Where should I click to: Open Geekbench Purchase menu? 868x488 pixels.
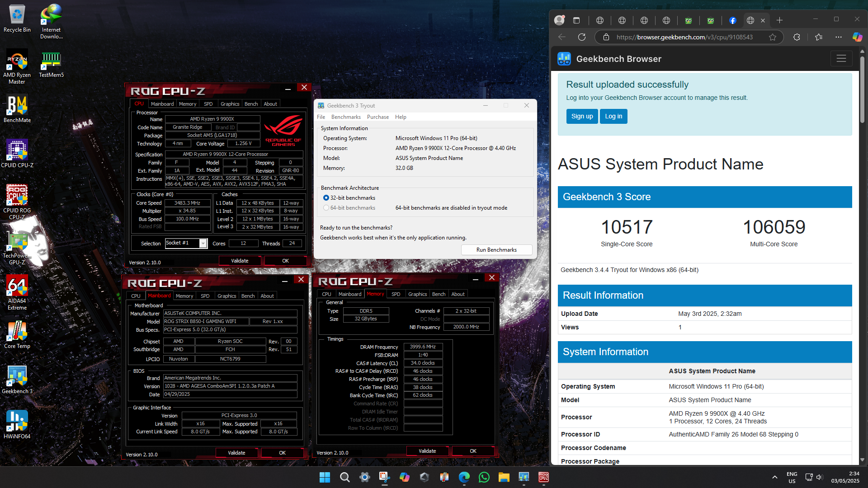(378, 117)
